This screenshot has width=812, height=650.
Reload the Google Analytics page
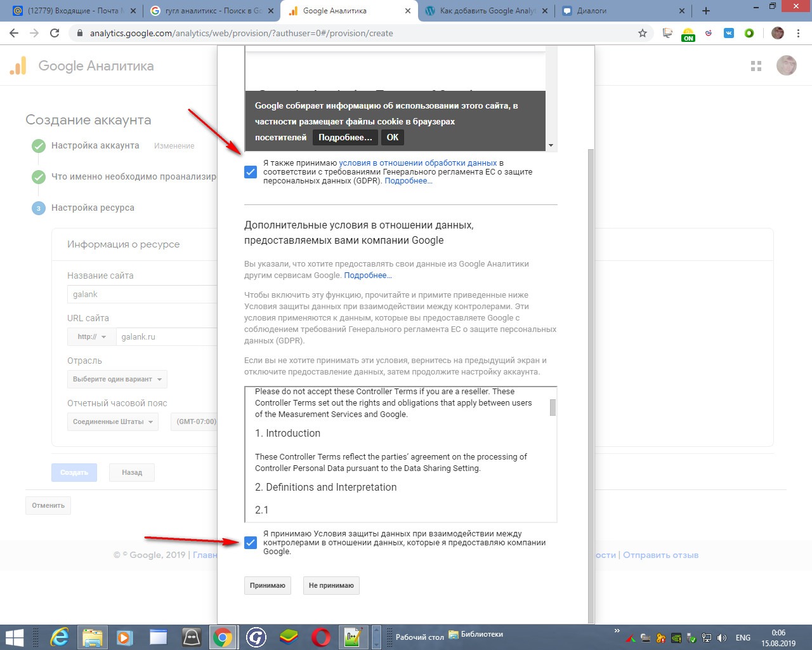(x=55, y=33)
